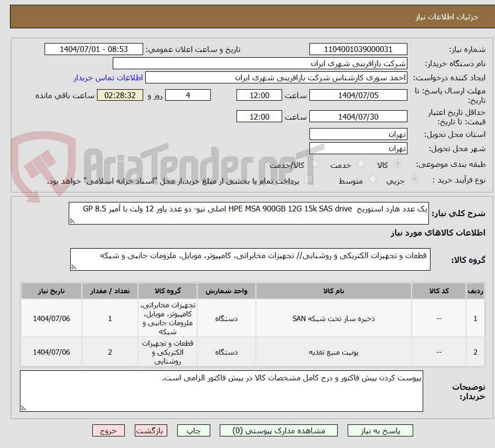The height and width of the screenshot is (448, 495).
Task: Click the yellow countdown timer showing 02:28:32
Action: coord(120,95)
